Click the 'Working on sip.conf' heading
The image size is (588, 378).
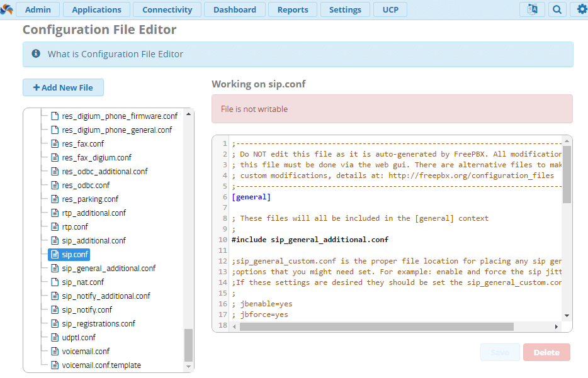[x=258, y=84]
